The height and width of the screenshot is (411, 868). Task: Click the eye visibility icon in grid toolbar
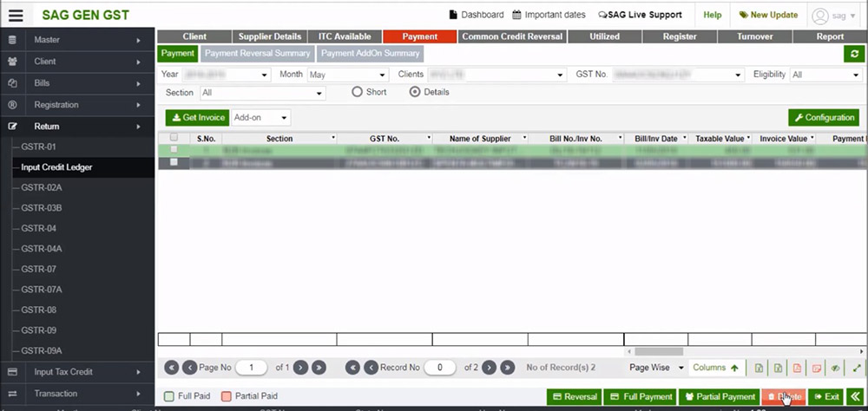pos(836,368)
